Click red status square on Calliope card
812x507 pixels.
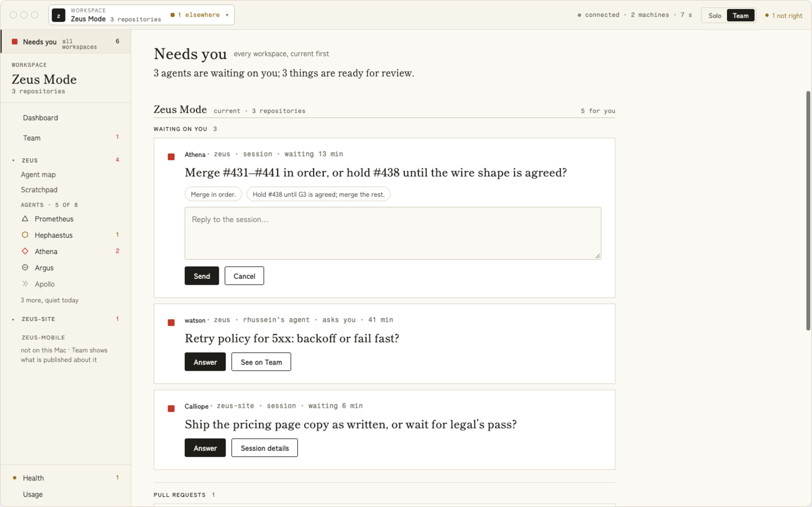(x=171, y=408)
